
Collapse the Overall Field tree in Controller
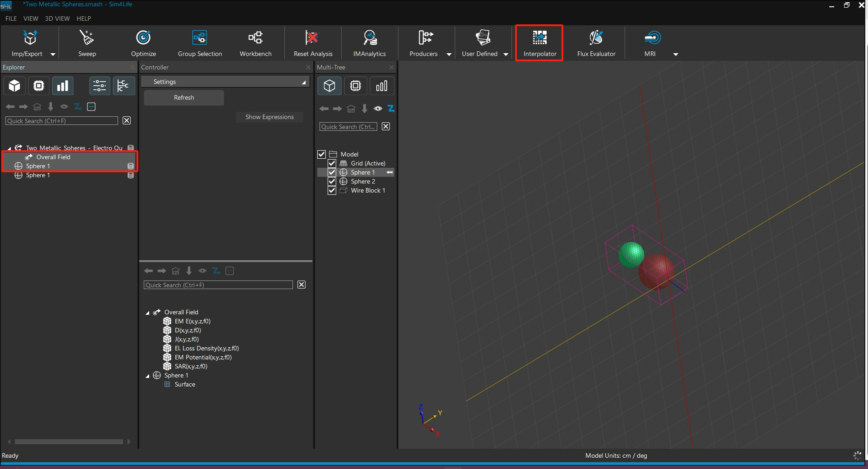point(147,313)
